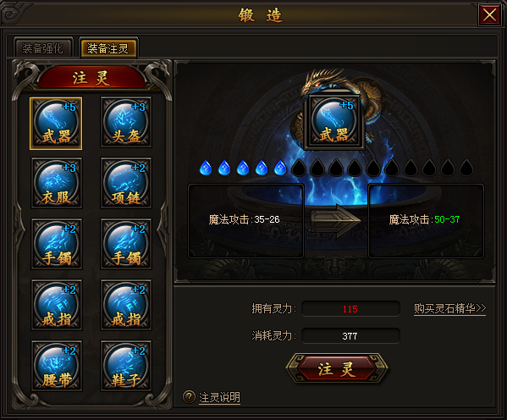507x420 pixels.
Task: Open the 注灵说明 help link
Action: point(219,397)
